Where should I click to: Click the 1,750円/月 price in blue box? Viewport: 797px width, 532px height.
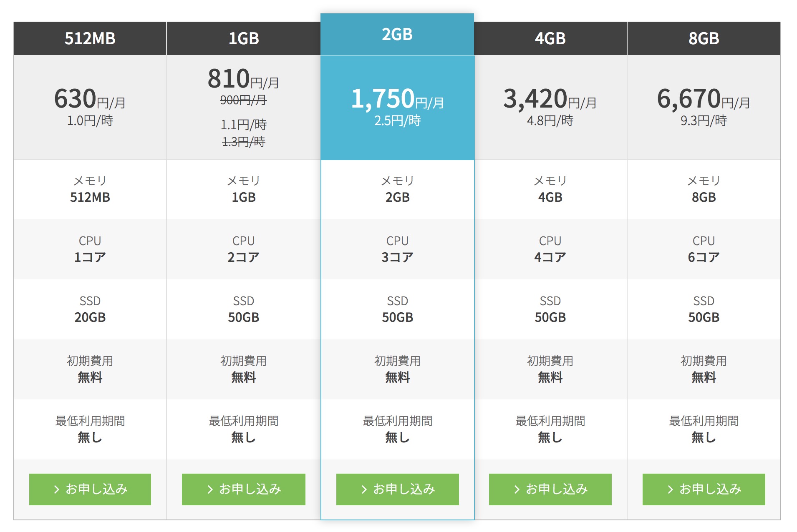[397, 99]
